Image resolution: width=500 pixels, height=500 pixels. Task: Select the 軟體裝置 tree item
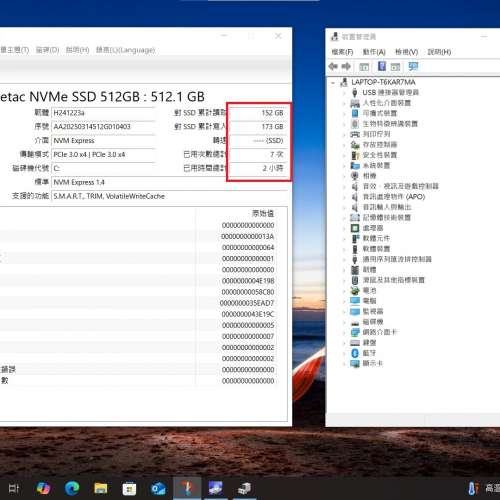click(x=376, y=249)
